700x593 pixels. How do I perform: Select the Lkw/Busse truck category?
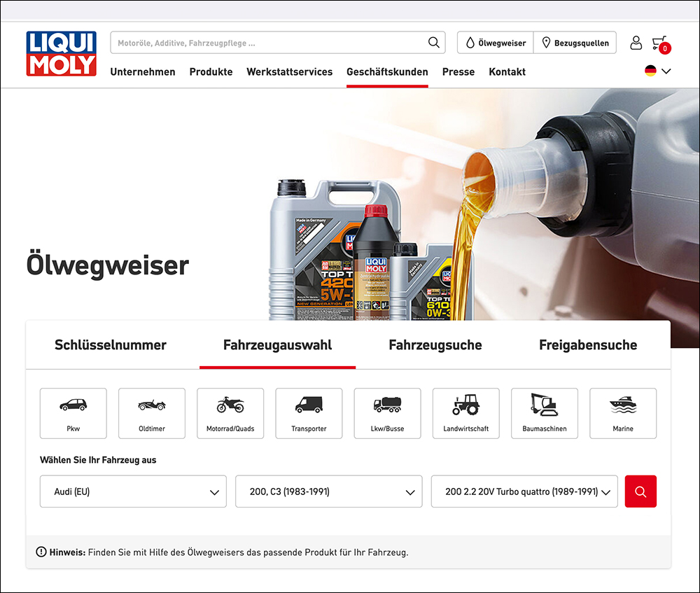388,413
